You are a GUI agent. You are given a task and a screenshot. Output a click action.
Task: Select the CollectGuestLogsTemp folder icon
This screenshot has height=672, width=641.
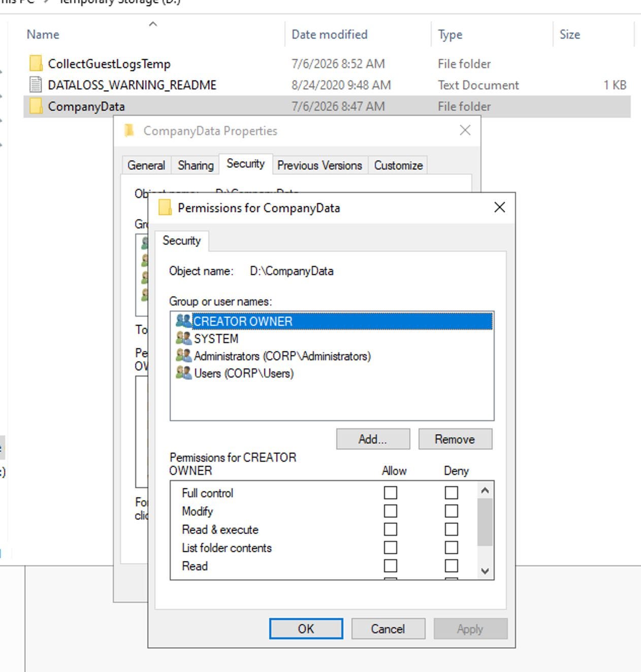36,63
